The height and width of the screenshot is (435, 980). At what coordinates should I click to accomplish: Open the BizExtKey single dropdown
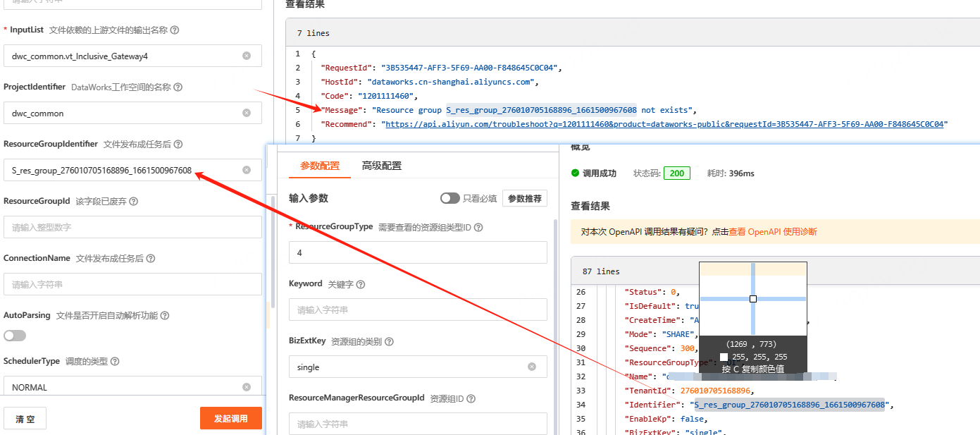click(x=418, y=367)
